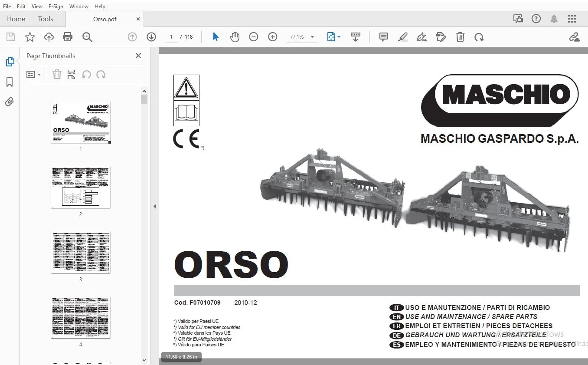Activate the hand pan tool
The height and width of the screenshot is (365, 588).
pos(235,37)
